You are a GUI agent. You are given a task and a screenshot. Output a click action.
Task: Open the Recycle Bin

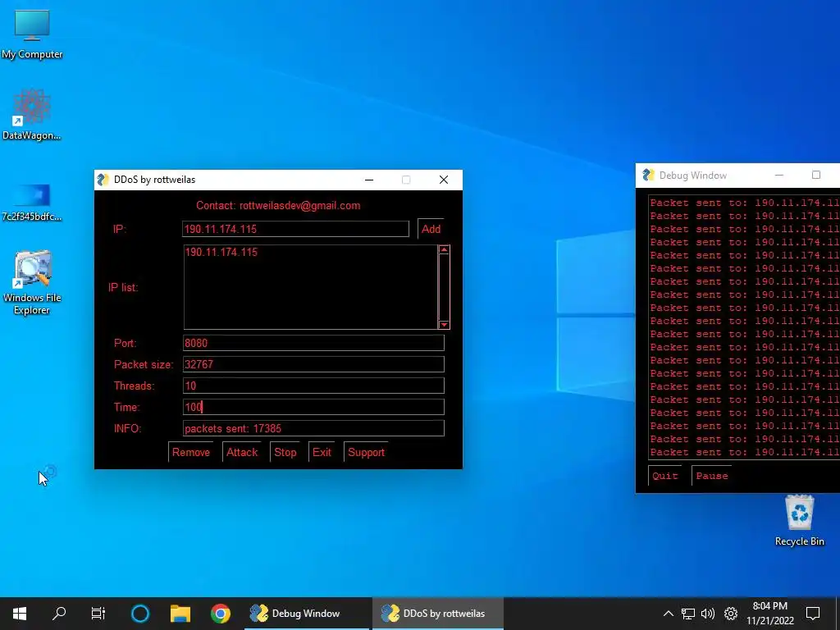coord(799,521)
